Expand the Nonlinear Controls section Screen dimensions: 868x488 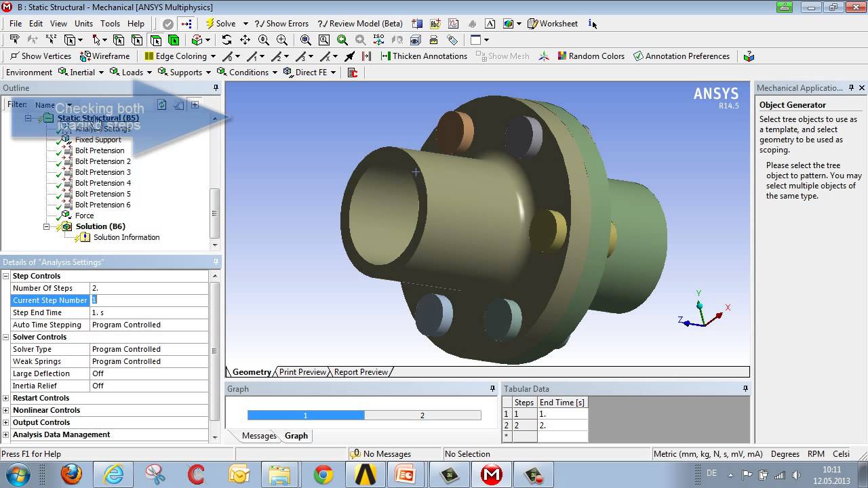(6, 410)
